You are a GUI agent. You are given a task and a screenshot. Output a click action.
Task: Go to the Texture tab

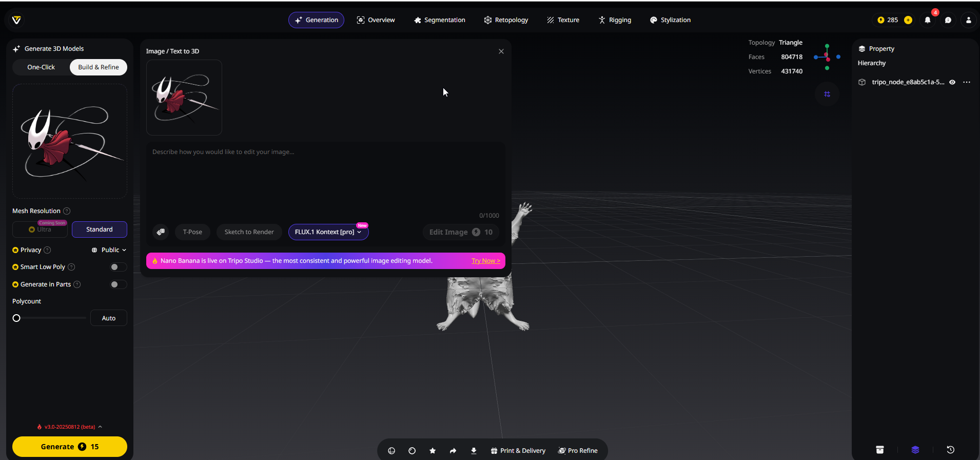(563, 20)
